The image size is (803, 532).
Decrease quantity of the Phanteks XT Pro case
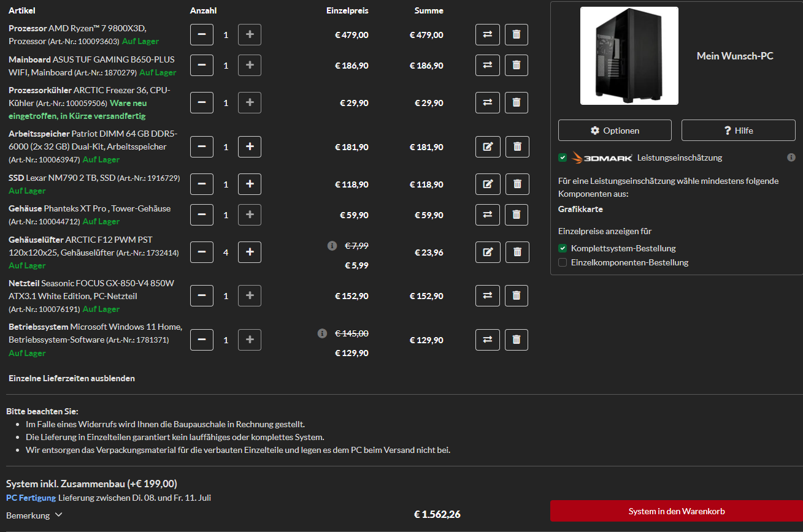202,215
